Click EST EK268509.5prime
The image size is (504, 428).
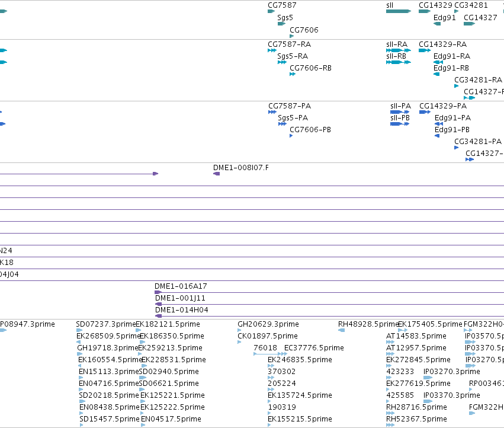tap(108, 336)
